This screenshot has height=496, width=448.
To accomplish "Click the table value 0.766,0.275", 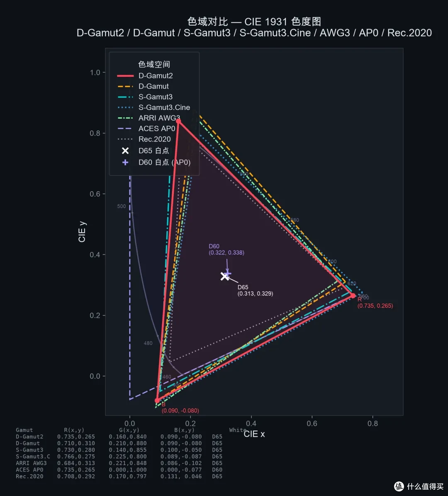I will [76, 457].
